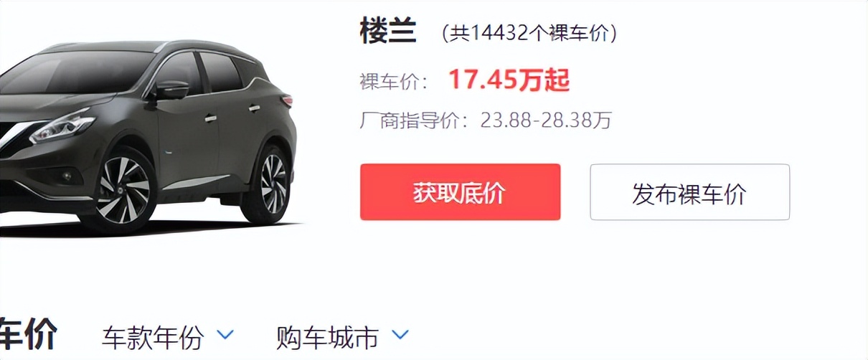Click the red 获取底价 button
The image size is (868, 360).
click(460, 192)
